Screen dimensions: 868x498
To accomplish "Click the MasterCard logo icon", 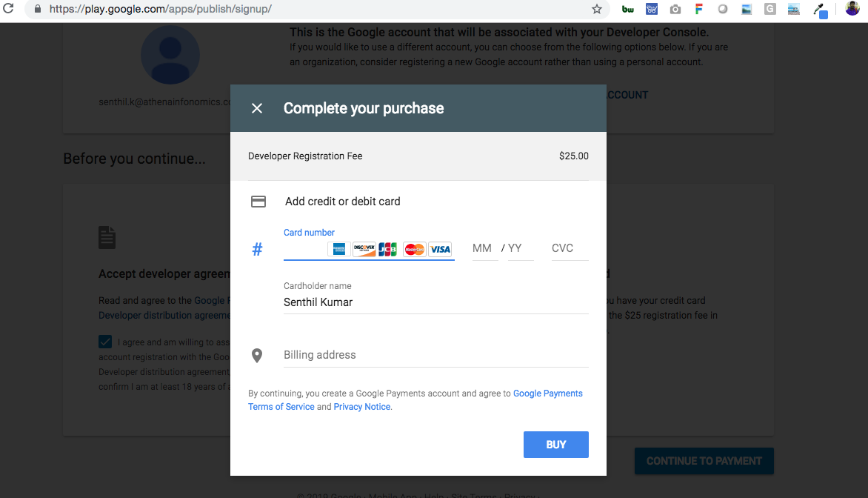I will click(x=415, y=249).
